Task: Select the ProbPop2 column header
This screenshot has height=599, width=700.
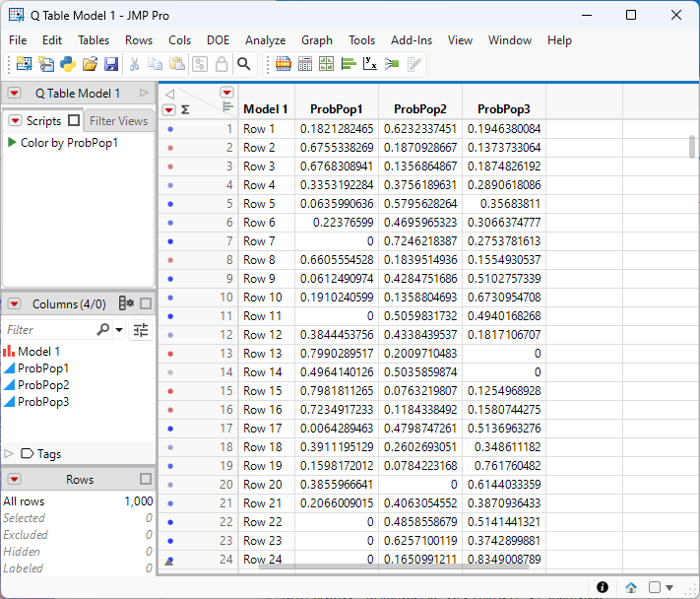Action: click(420, 109)
